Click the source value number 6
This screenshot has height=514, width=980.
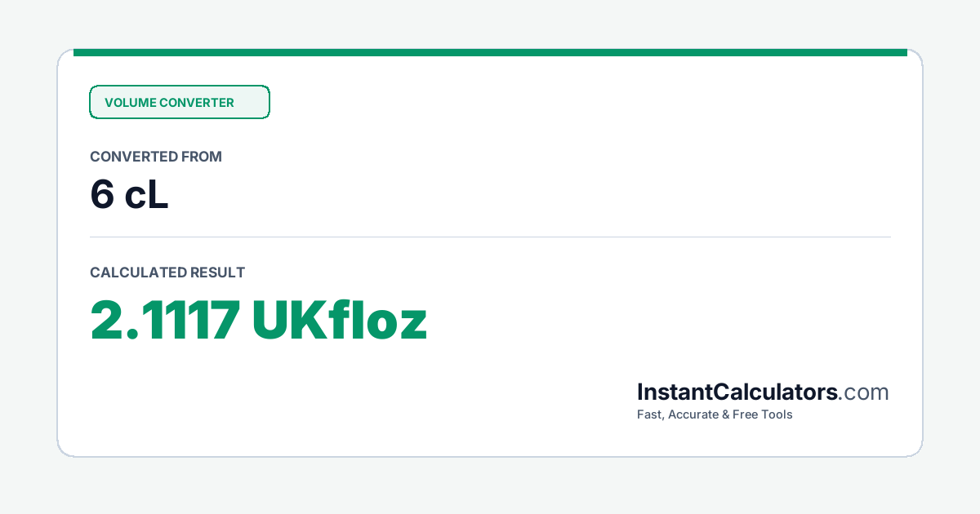(101, 196)
